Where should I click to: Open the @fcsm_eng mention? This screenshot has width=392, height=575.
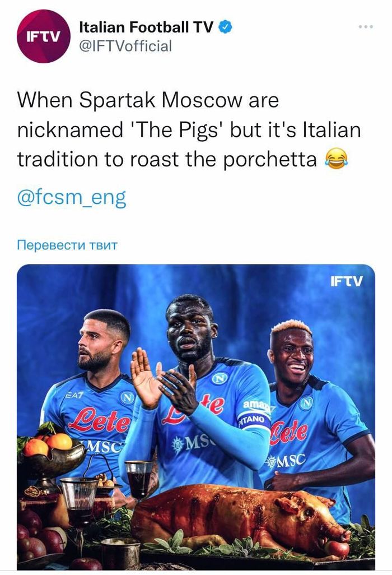pyautogui.click(x=72, y=198)
